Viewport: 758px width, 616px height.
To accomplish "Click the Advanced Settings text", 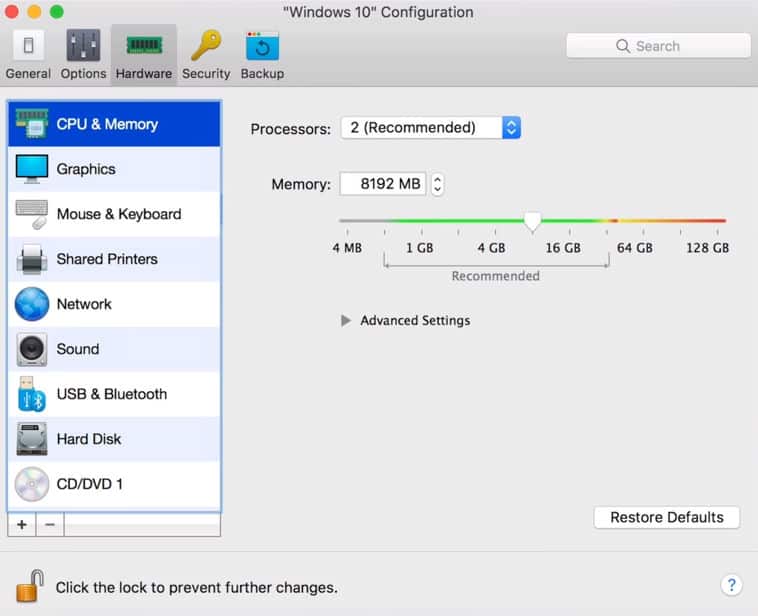I will (x=415, y=321).
